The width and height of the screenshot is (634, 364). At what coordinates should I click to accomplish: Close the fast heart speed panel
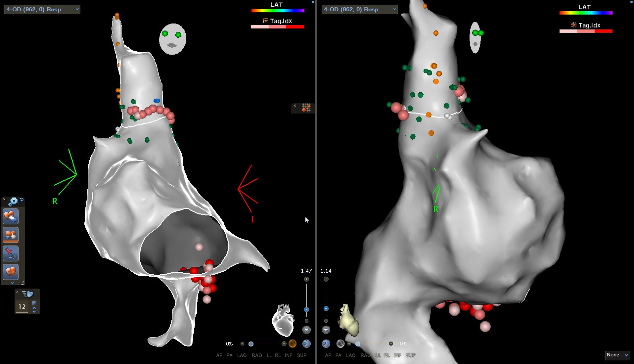18,292
